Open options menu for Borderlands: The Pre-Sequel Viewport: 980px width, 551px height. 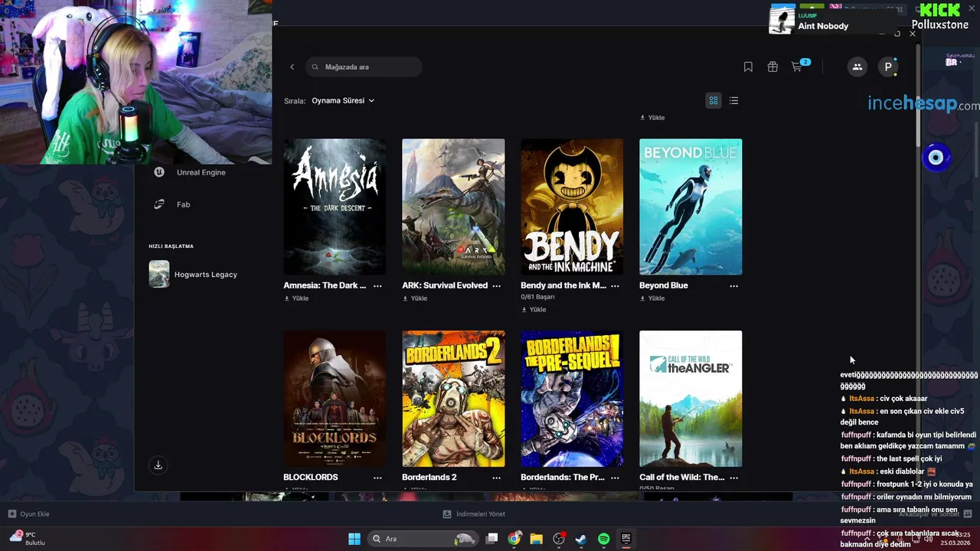(x=615, y=478)
